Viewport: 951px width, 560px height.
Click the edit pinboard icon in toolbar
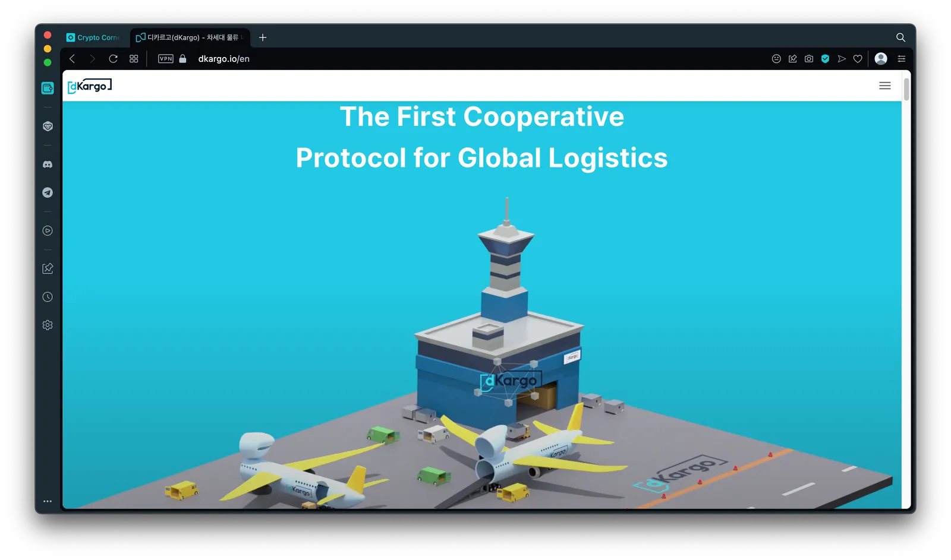tap(792, 59)
